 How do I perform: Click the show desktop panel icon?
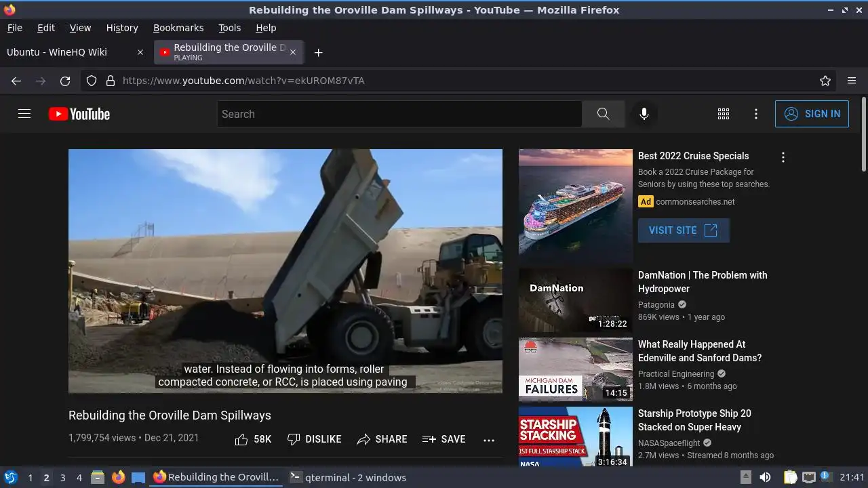point(138,477)
